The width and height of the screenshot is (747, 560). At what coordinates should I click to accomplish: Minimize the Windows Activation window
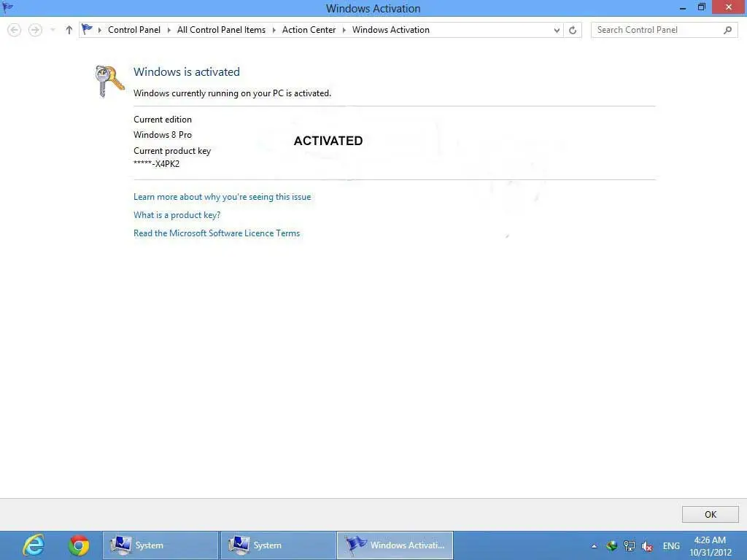pos(682,7)
